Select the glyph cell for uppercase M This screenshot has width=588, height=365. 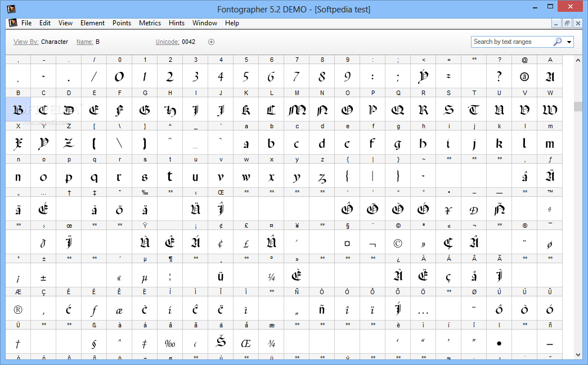click(297, 110)
